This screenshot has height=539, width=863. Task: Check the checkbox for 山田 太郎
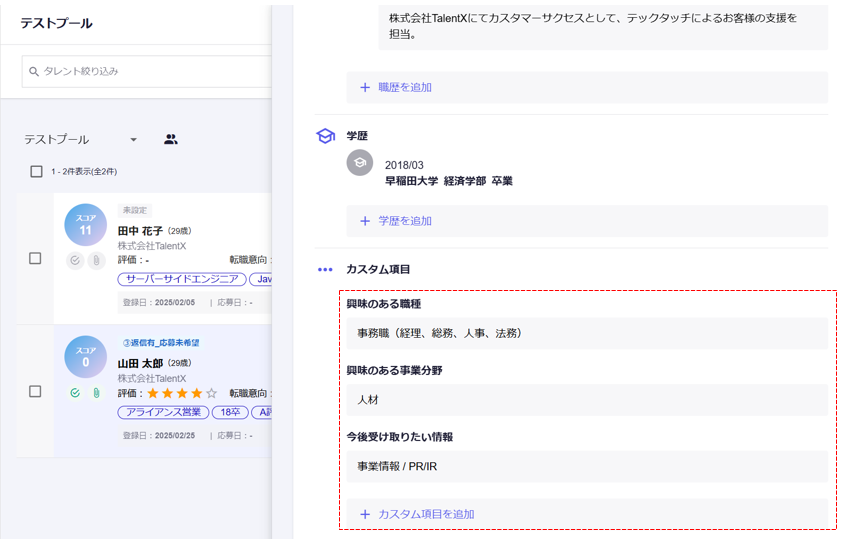coord(35,391)
